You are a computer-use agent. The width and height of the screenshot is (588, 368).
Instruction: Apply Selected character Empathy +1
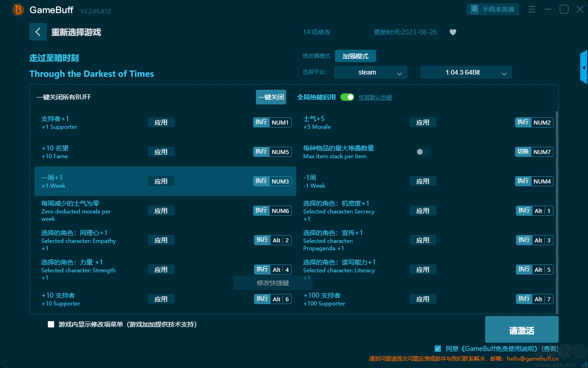tap(161, 240)
